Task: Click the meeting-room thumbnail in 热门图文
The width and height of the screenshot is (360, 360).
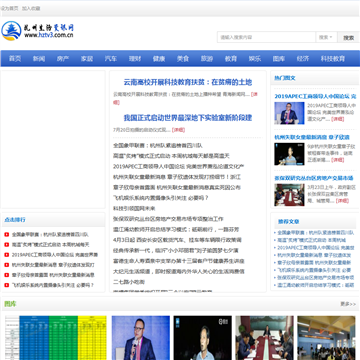Action: tap(289, 195)
